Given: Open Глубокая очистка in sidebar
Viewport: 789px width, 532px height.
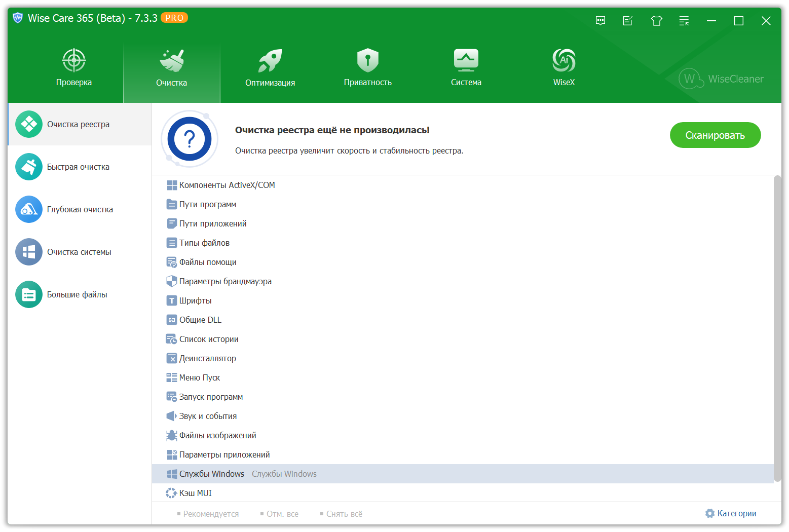Looking at the screenshot, I should (80, 209).
